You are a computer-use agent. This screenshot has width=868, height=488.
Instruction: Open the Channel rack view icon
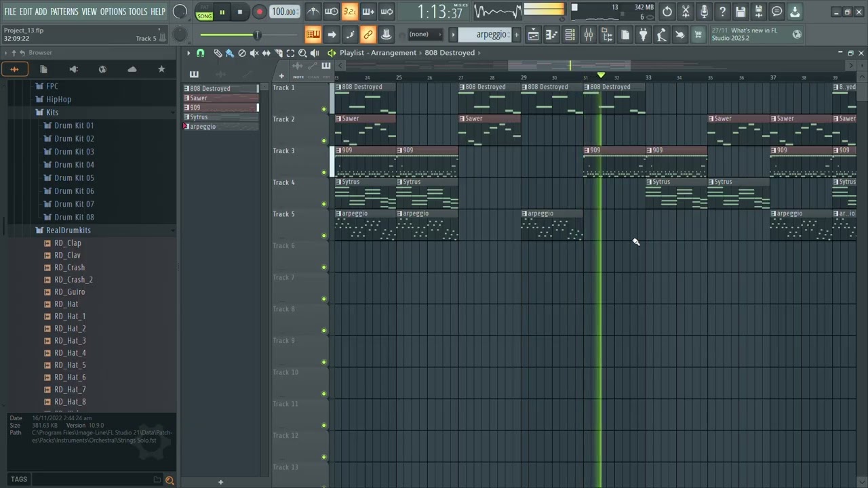(570, 35)
